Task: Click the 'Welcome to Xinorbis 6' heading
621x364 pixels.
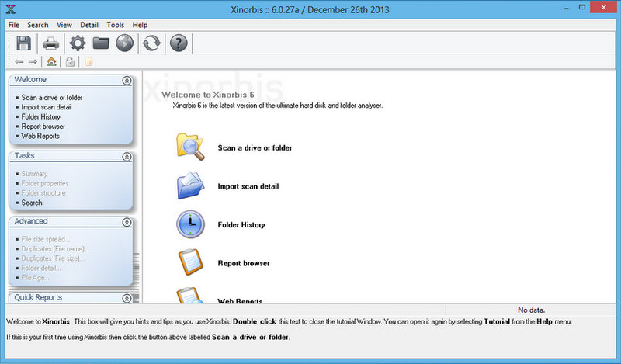Action: [x=208, y=95]
